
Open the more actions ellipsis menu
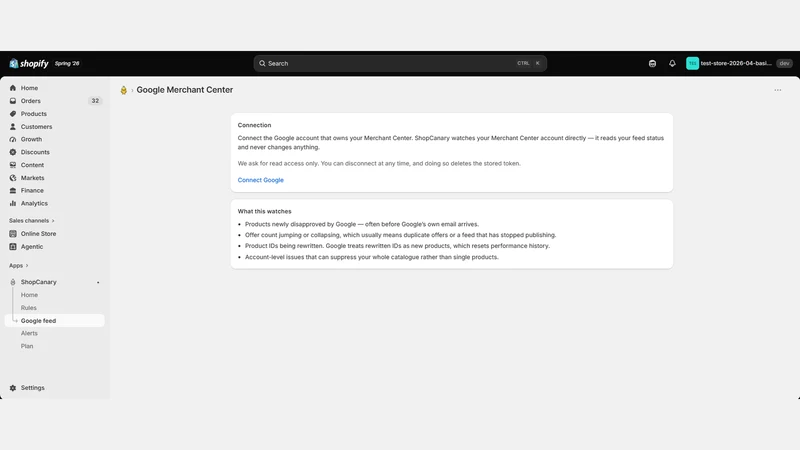778,90
